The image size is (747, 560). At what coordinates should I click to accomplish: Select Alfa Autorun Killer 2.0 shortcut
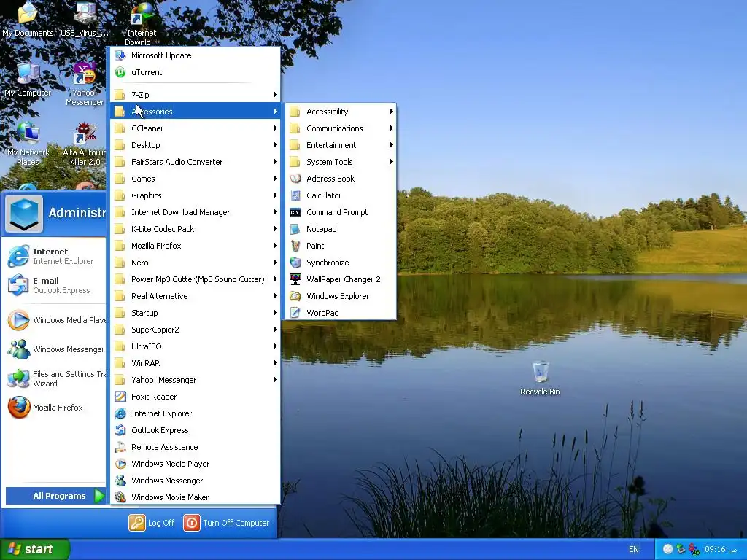(x=85, y=144)
